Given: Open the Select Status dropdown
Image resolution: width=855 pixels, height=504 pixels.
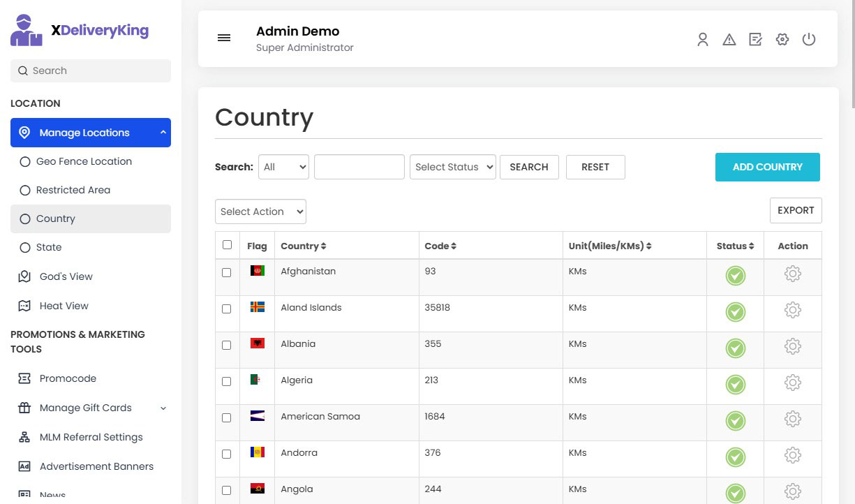Looking at the screenshot, I should pos(452,167).
